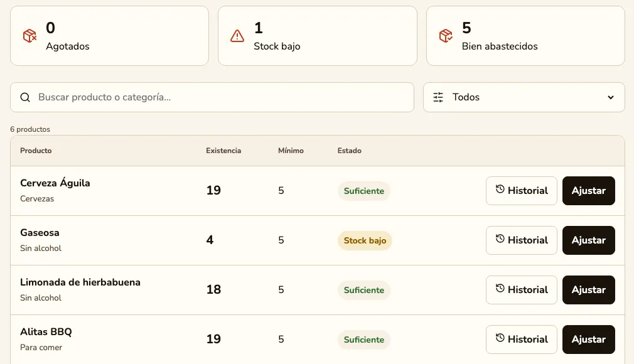
Task: Click the magnifier search icon
Action: [25, 97]
